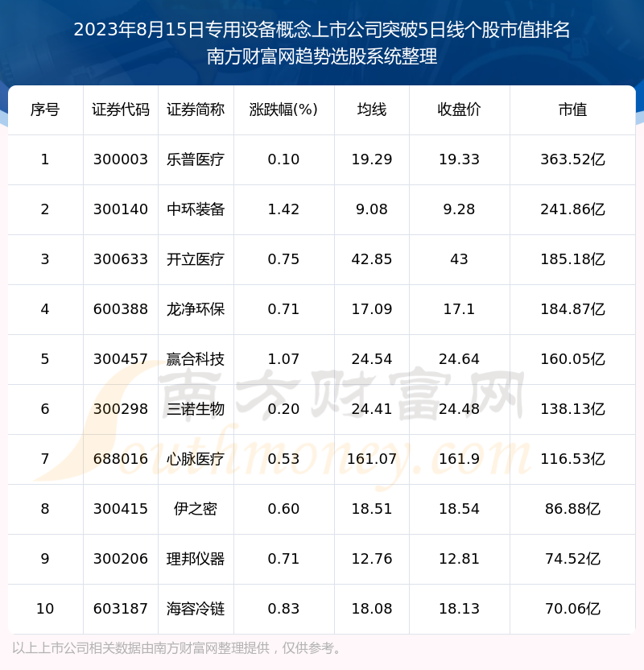This screenshot has height=670, width=644.
Task: Click the 涨跌幅(%) column header
Action: [x=283, y=110]
